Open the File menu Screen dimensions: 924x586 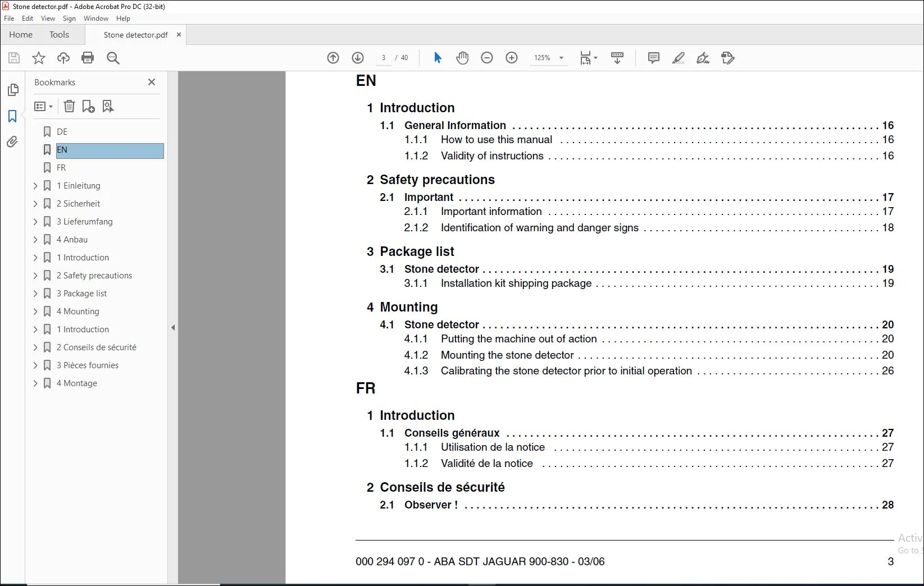coord(9,19)
